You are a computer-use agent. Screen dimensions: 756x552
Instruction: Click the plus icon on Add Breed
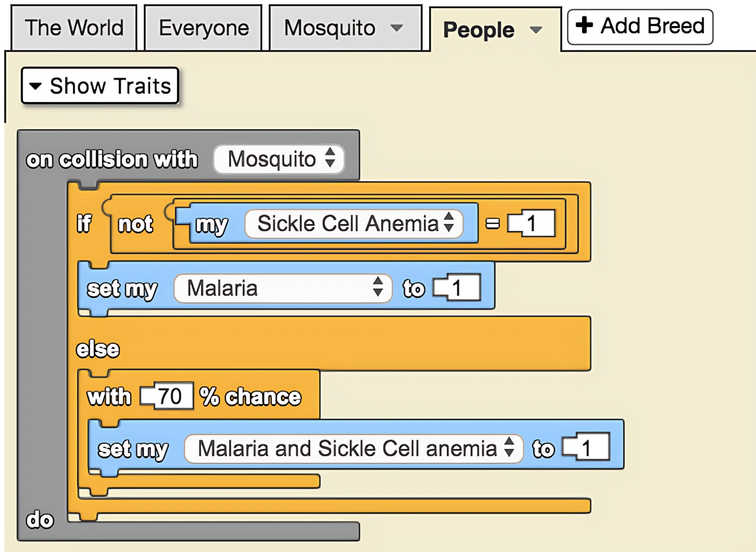[584, 26]
